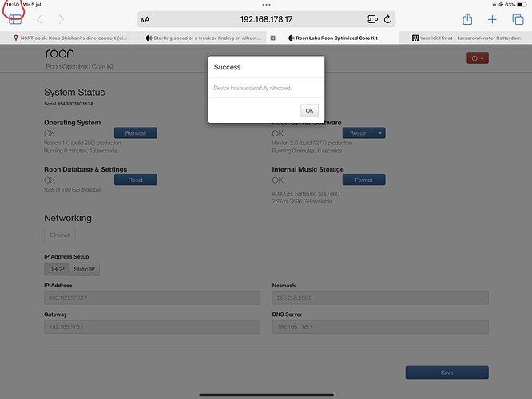The width and height of the screenshot is (532, 399).
Task: Tap the extensions puzzle icon in address bar
Action: click(x=372, y=19)
